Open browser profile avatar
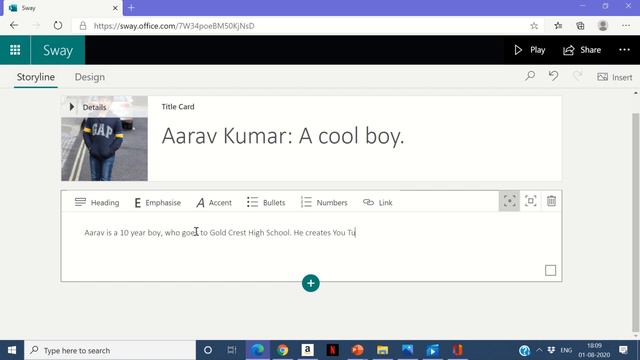This screenshot has width=640, height=360. coord(603,26)
